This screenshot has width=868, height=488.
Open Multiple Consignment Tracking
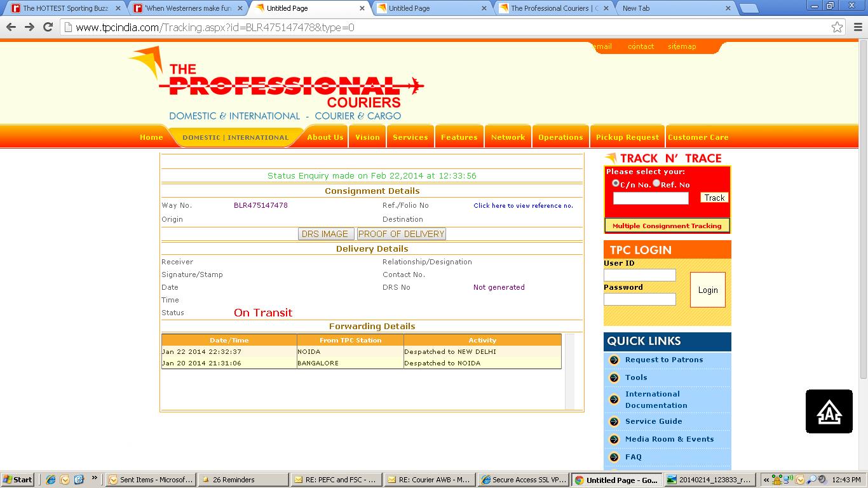point(667,226)
